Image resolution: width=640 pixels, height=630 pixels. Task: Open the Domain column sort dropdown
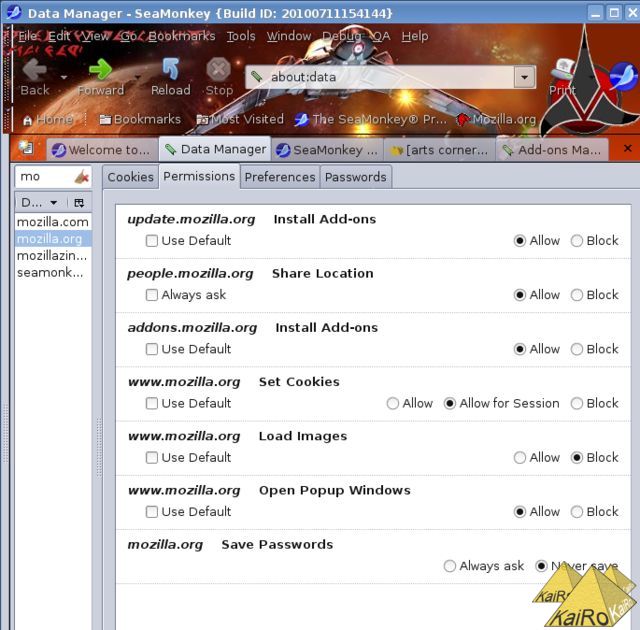pyautogui.click(x=53, y=203)
